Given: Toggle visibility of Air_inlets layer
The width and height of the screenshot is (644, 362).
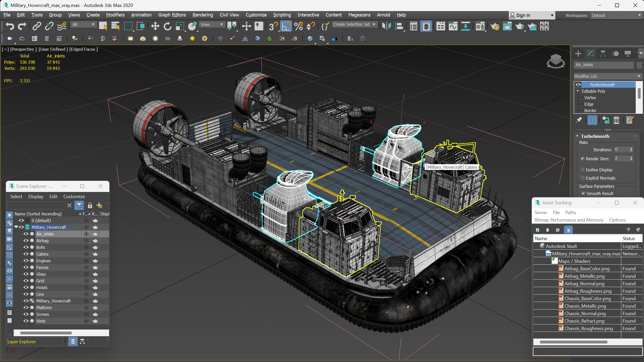Looking at the screenshot, I should click(x=25, y=234).
